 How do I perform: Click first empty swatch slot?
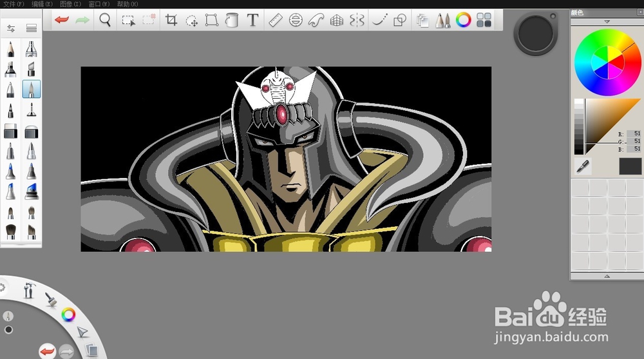coord(580,188)
